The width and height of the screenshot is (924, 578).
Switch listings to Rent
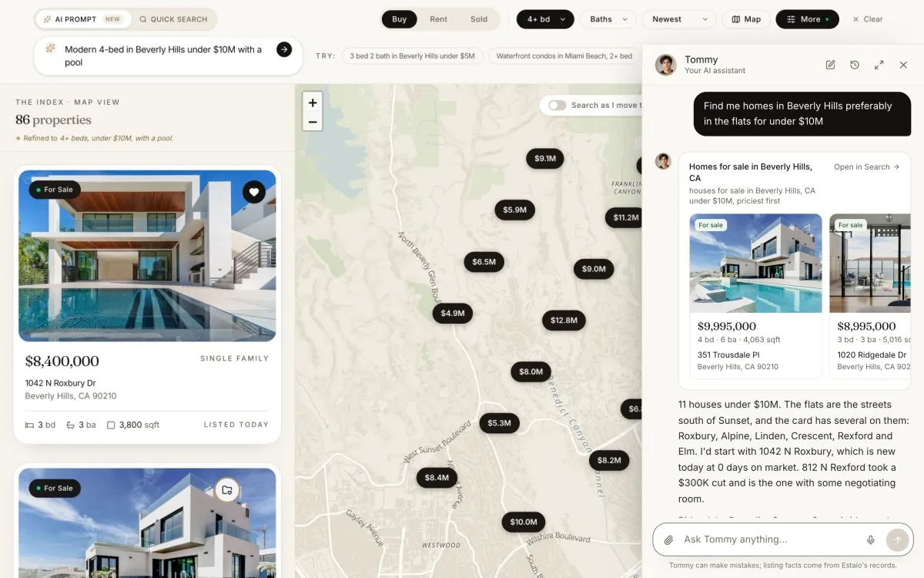point(439,19)
